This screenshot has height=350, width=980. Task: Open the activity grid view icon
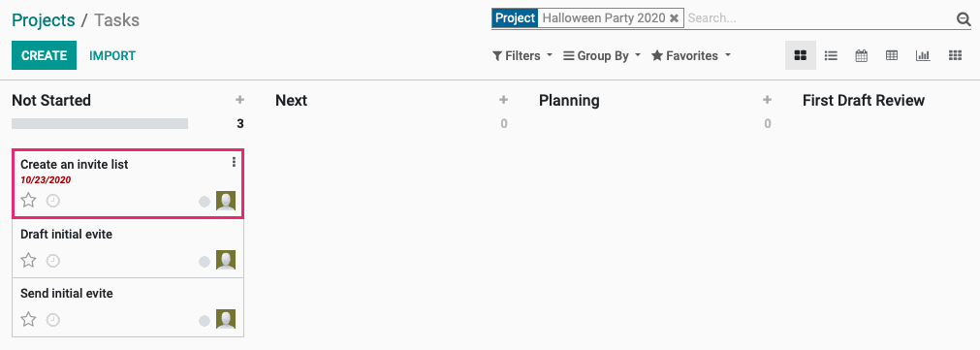pyautogui.click(x=955, y=55)
